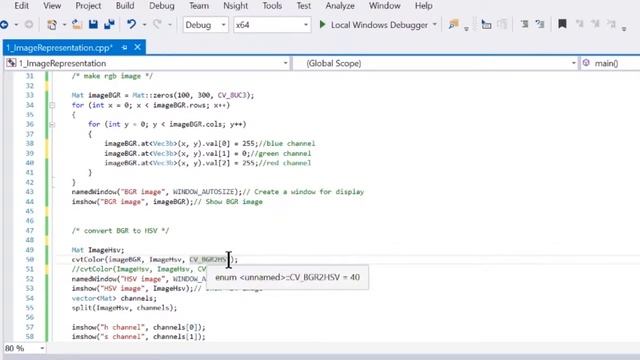Screen dimensions: 640x360
Task: Click the Save All icon
Action: (x=109, y=25)
